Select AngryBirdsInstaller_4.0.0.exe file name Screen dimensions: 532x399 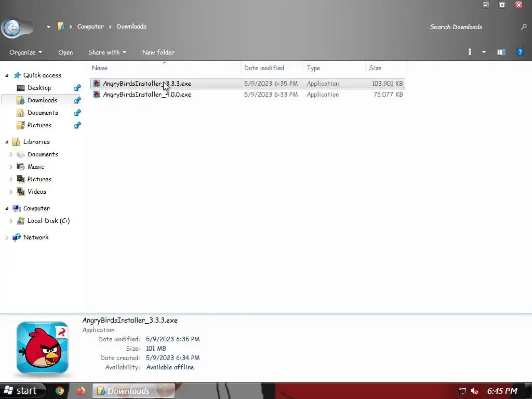147,95
